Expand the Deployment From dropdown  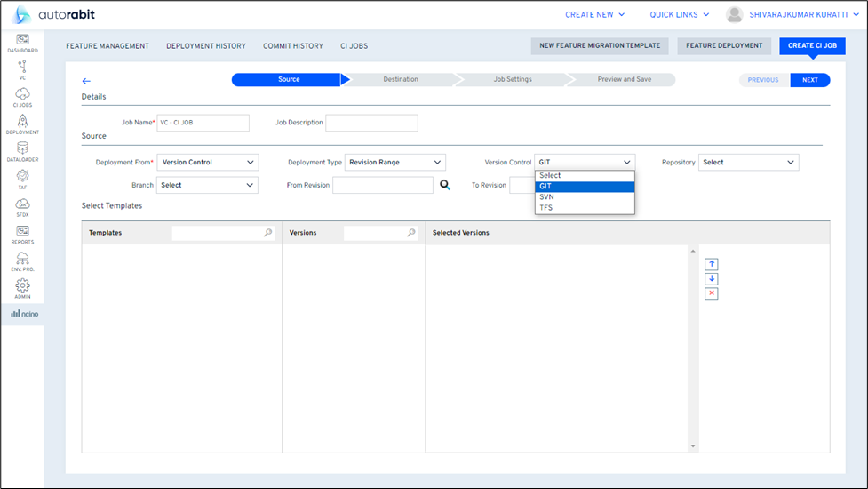207,163
